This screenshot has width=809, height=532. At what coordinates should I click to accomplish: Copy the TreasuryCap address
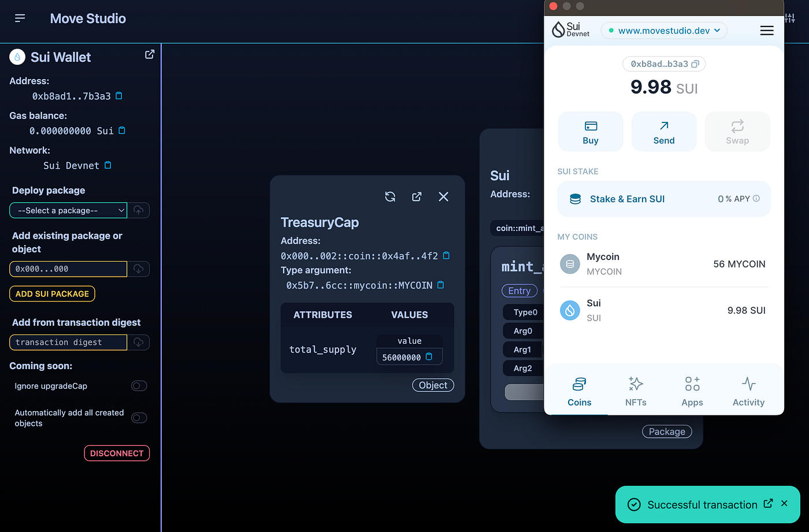[446, 255]
